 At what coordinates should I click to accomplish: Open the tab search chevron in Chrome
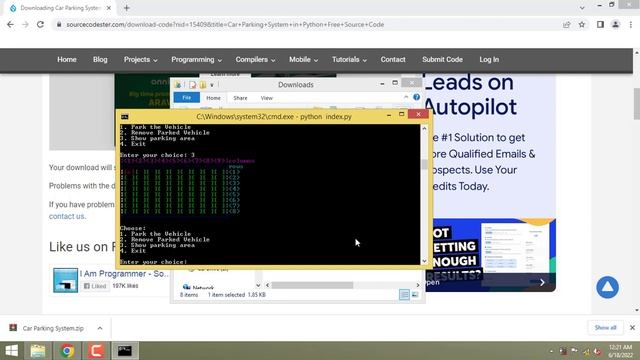582,8
